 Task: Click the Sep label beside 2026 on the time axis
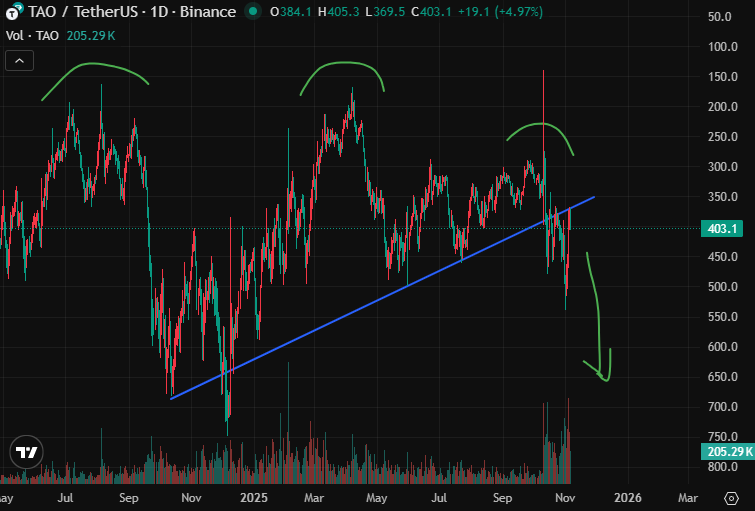tap(502, 498)
